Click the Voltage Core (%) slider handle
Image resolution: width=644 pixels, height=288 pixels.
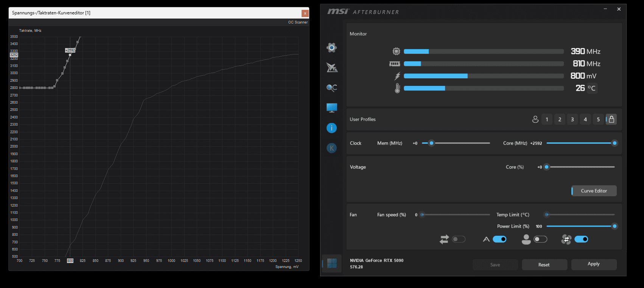click(546, 167)
